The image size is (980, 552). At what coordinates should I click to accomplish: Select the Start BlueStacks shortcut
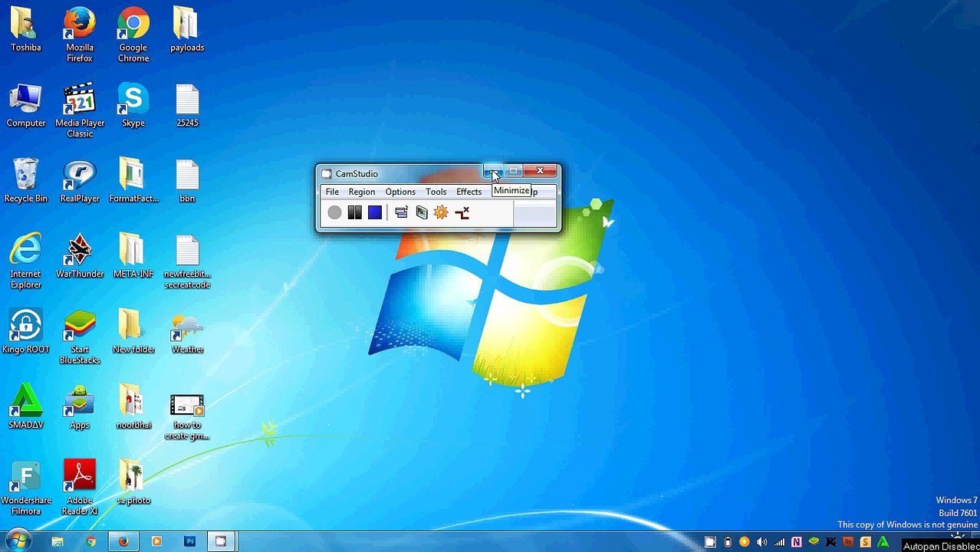(x=80, y=337)
